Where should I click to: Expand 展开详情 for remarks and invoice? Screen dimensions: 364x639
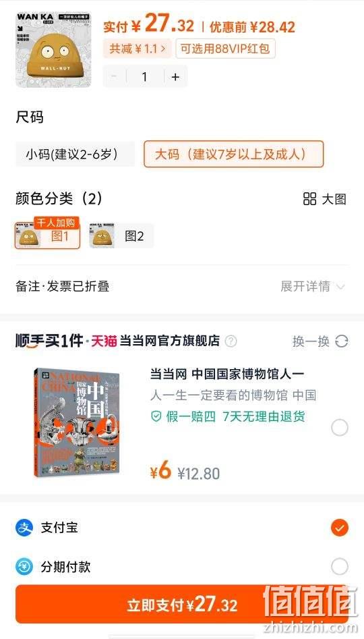coord(313,287)
